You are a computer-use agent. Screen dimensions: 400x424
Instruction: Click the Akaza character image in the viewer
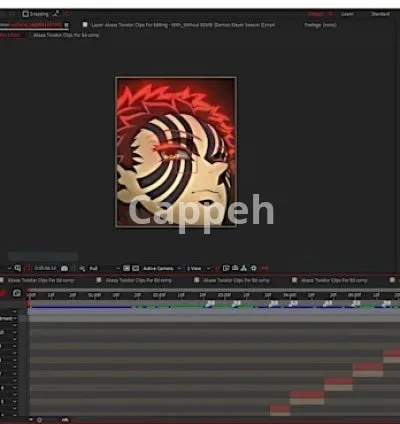click(x=176, y=152)
